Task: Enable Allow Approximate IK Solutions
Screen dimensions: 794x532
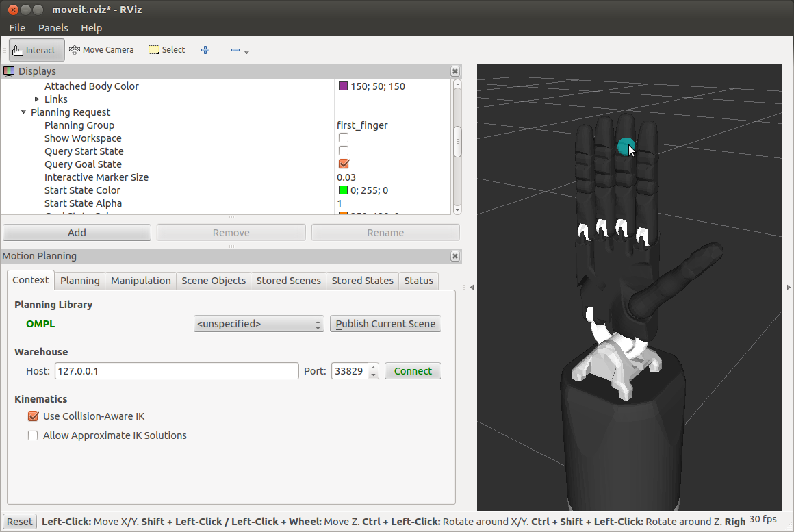Action: [x=33, y=435]
